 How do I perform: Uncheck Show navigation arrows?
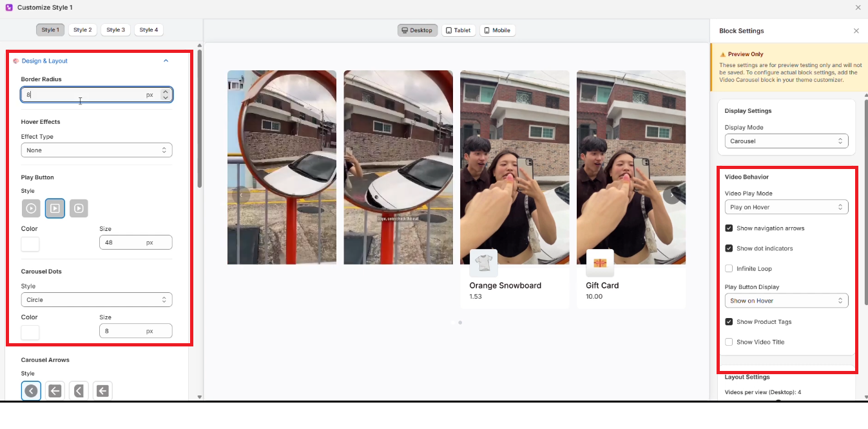click(729, 228)
